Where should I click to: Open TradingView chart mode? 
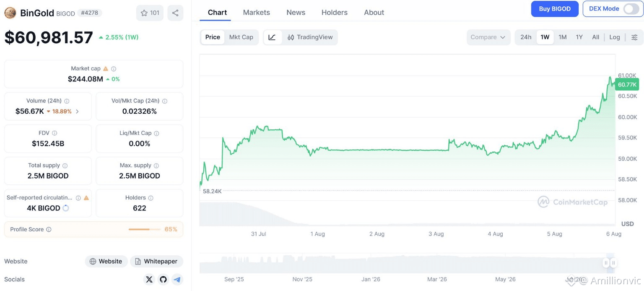(310, 37)
